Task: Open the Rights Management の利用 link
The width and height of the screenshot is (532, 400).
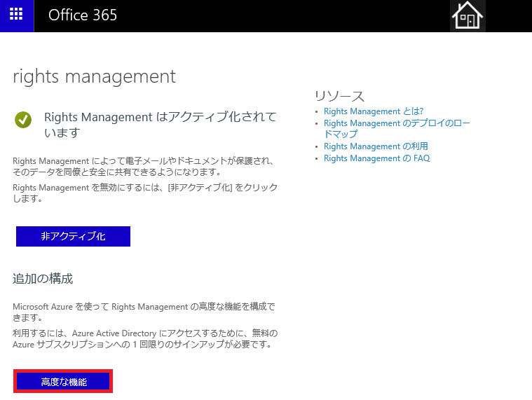Action: point(376,146)
